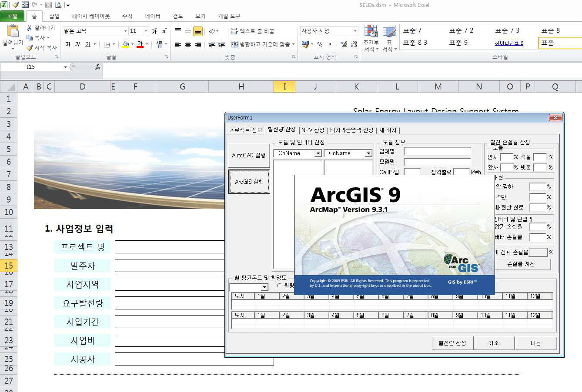Decrease font size with shrink-font icon
The height and width of the screenshot is (392, 582).
pyautogui.click(x=164, y=31)
